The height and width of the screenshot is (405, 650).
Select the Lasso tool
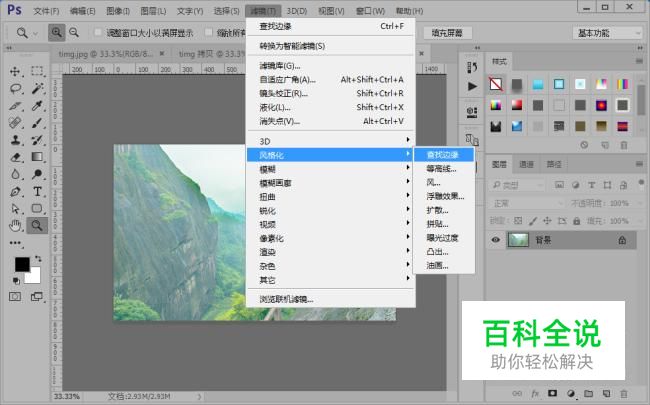15,88
